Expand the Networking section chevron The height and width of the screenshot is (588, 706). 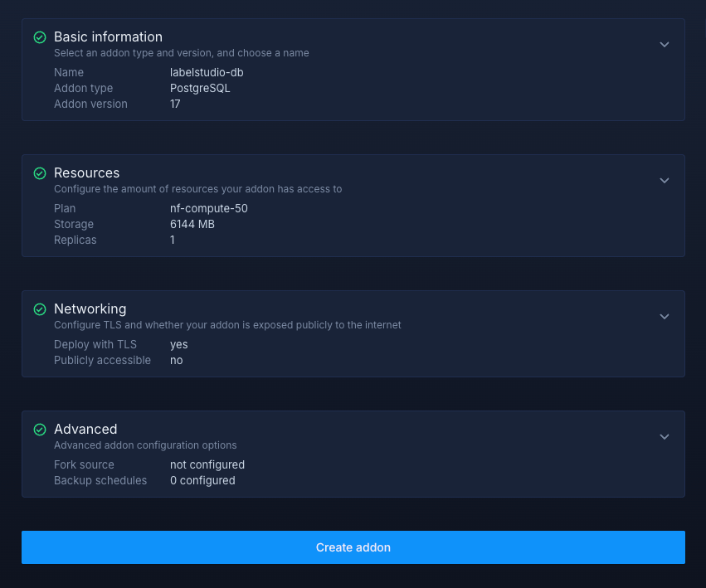click(x=664, y=317)
